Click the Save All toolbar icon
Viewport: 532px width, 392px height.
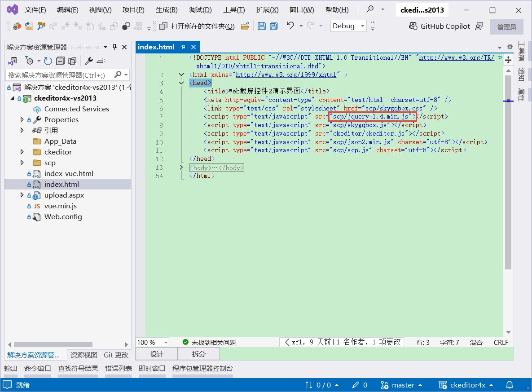tap(273, 26)
